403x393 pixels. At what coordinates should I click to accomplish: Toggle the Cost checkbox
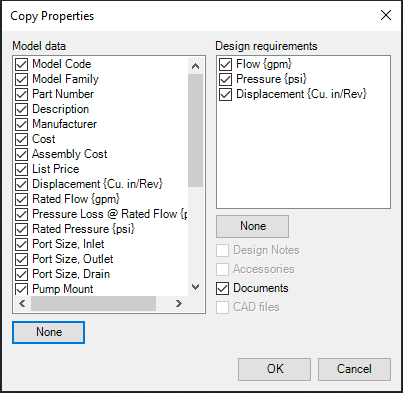[x=21, y=139]
